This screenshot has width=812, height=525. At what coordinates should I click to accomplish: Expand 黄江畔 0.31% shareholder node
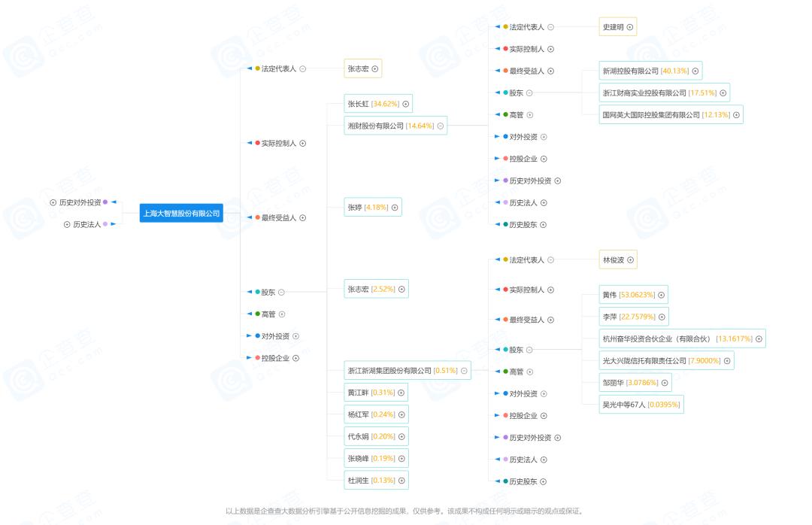[401, 393]
